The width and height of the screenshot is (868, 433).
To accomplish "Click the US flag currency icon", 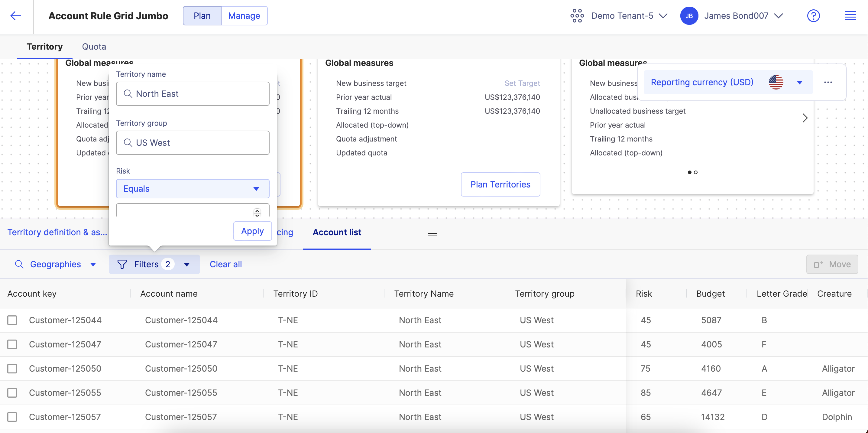I will 776,82.
